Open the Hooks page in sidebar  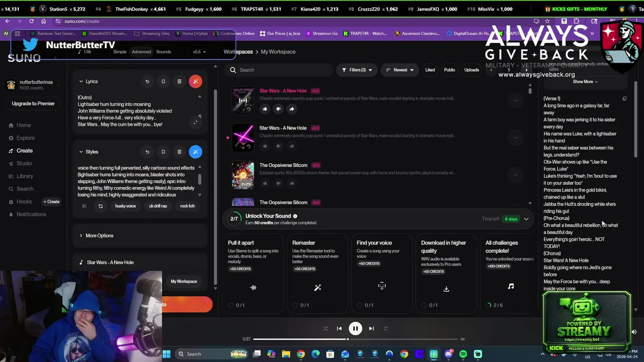pos(20,202)
